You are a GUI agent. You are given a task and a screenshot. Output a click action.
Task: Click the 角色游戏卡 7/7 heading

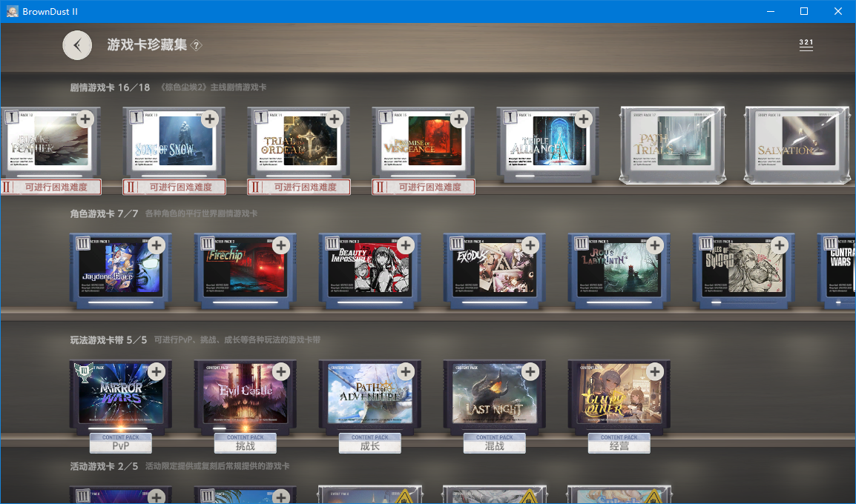[x=104, y=213]
